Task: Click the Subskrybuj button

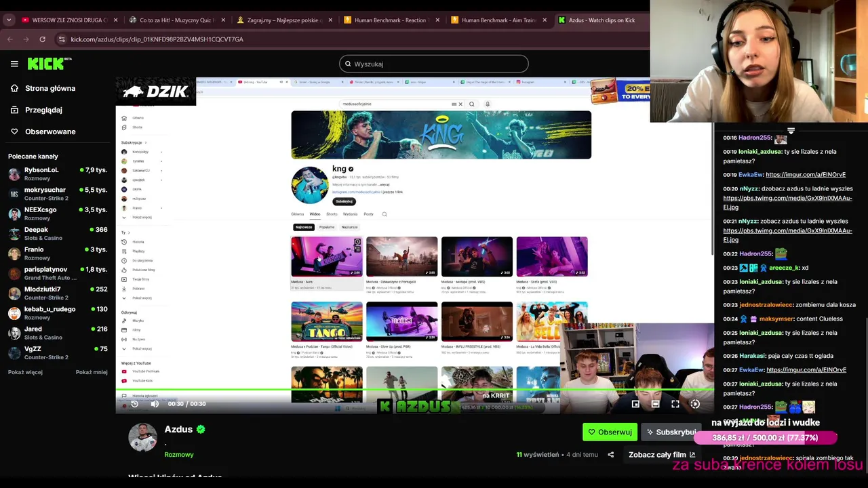Action: tap(670, 432)
